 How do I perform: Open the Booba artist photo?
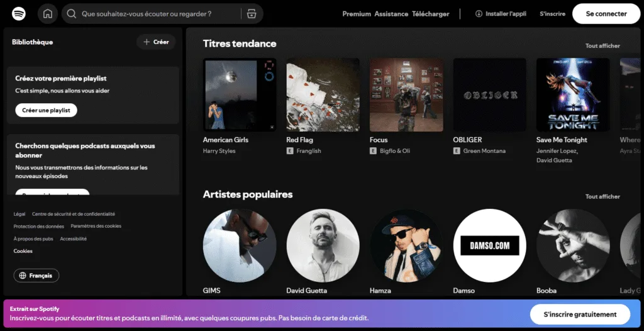[x=573, y=245]
